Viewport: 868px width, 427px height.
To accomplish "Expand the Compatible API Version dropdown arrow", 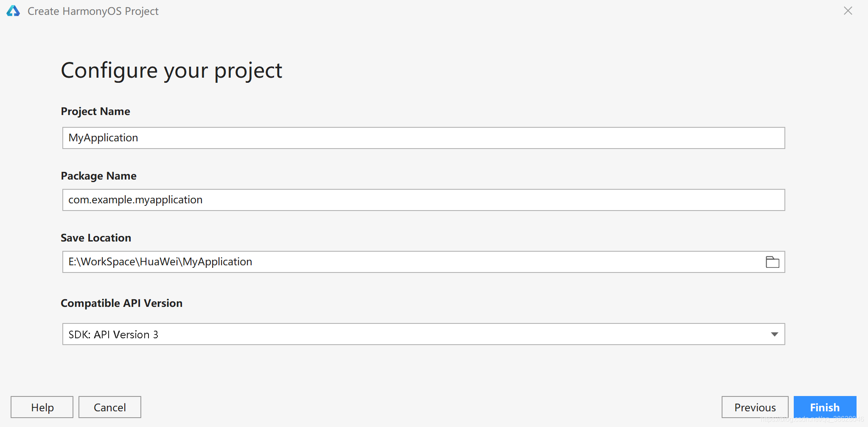I will tap(774, 334).
